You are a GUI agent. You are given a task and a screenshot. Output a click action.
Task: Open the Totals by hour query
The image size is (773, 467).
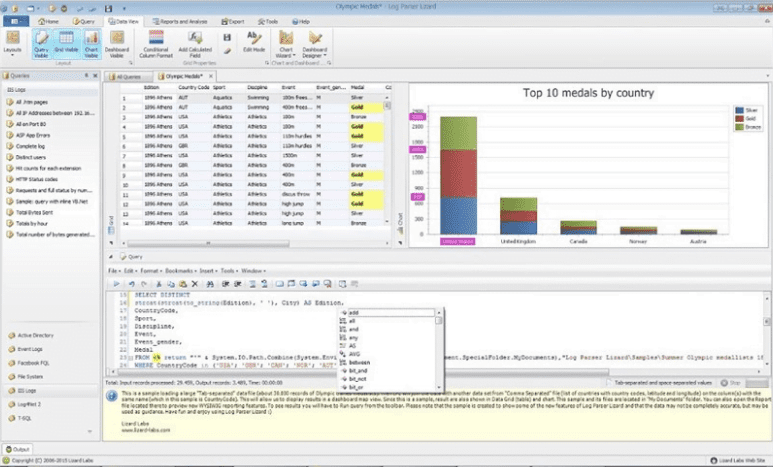point(32,223)
